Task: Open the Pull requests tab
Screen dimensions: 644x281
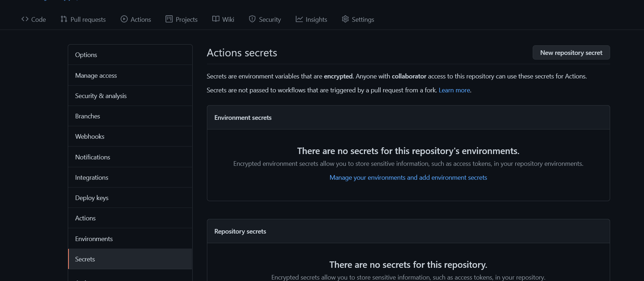Action: pyautogui.click(x=83, y=19)
